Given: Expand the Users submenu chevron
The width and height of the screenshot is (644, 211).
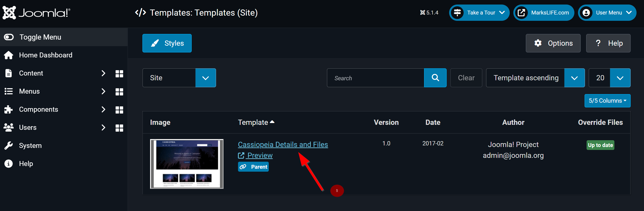Looking at the screenshot, I should coord(103,128).
